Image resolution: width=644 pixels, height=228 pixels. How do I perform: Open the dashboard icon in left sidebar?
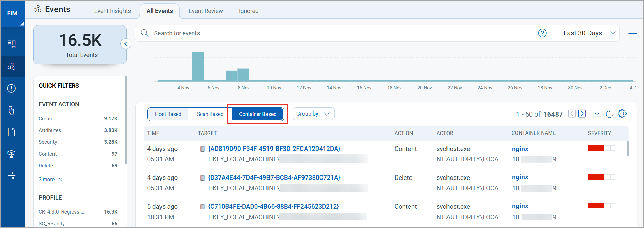(x=12, y=44)
